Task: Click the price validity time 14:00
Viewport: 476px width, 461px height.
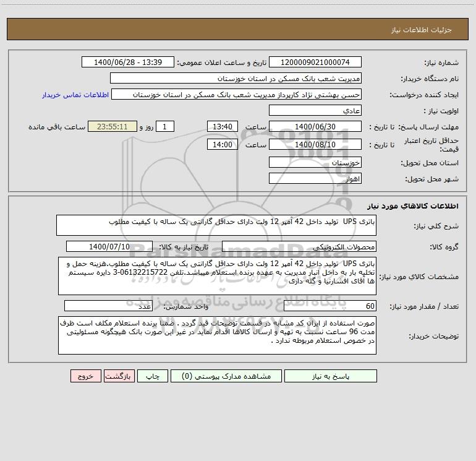Action: click(222, 144)
